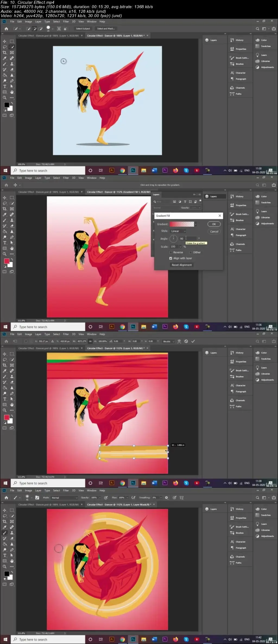278x644 pixels.
Task: Open the Filter menu in the Select Subject frame
Action: [66, 21]
